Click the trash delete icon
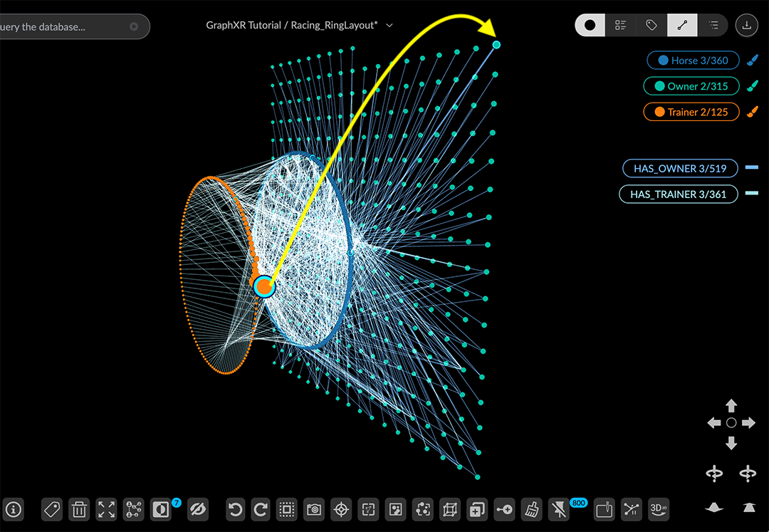Screen dimensions: 769x532 [x=79, y=509]
